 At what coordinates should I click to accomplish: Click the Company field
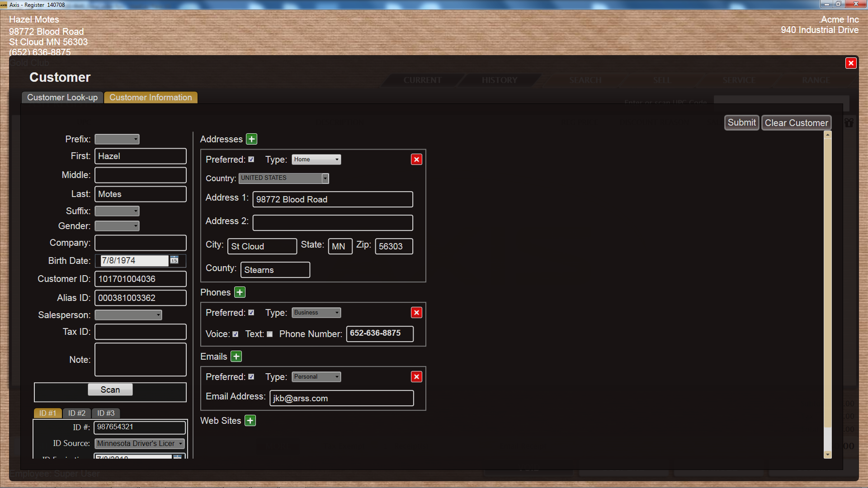[x=141, y=243]
